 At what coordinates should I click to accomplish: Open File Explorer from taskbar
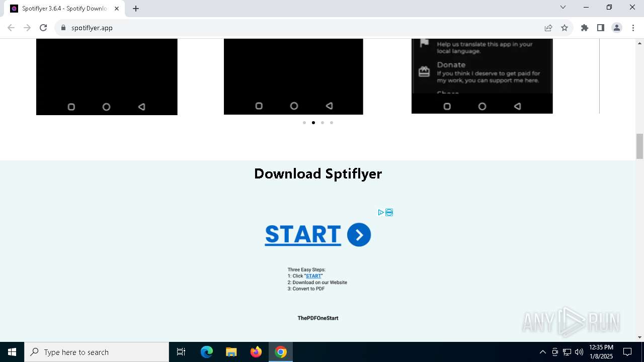(x=231, y=352)
